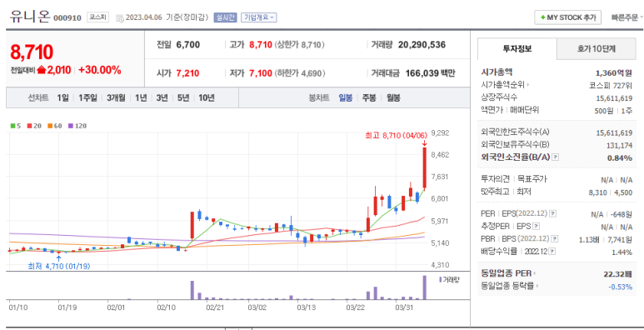Viewport: 644px width, 330px height.
Task: Click the tallest volume bar at chart end
Action: tap(425, 287)
